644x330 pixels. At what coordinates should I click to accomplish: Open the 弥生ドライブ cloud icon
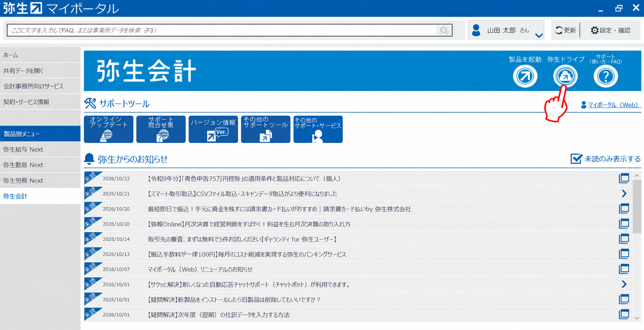coord(565,76)
